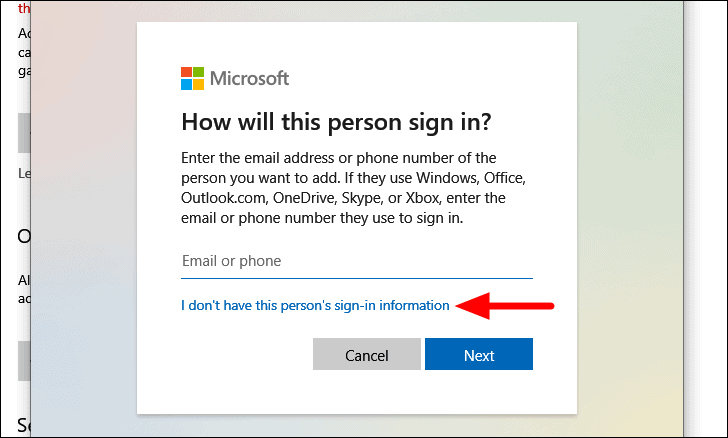Click the Microsoft wordmark text

249,78
